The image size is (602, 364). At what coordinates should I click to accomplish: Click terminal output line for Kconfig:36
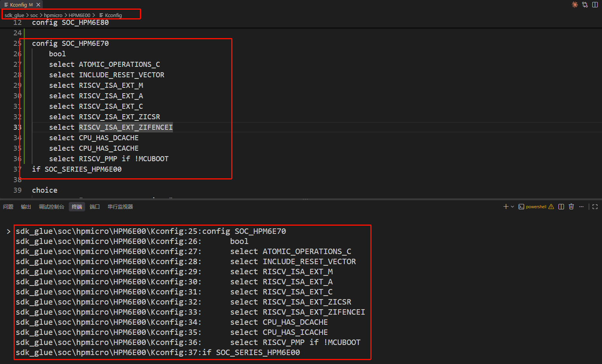pos(188,343)
